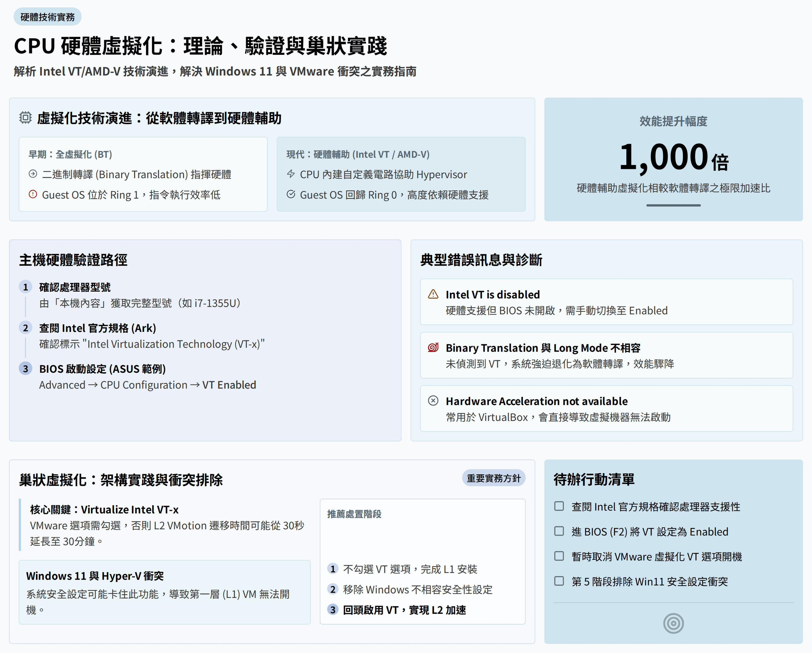Viewport: 812px width, 653px height.
Task: Open the Windows 11 與 Hyper-V 衝突 card
Action: tap(164, 591)
